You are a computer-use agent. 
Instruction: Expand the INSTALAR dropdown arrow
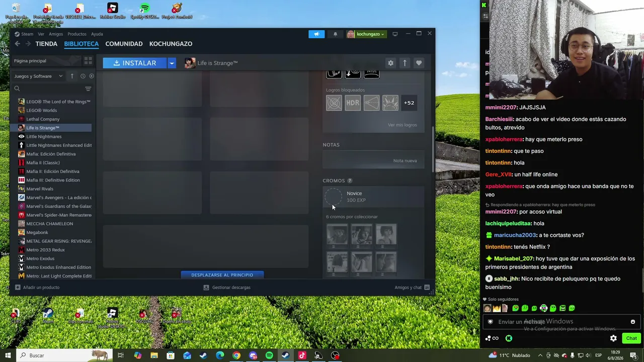coord(172,63)
